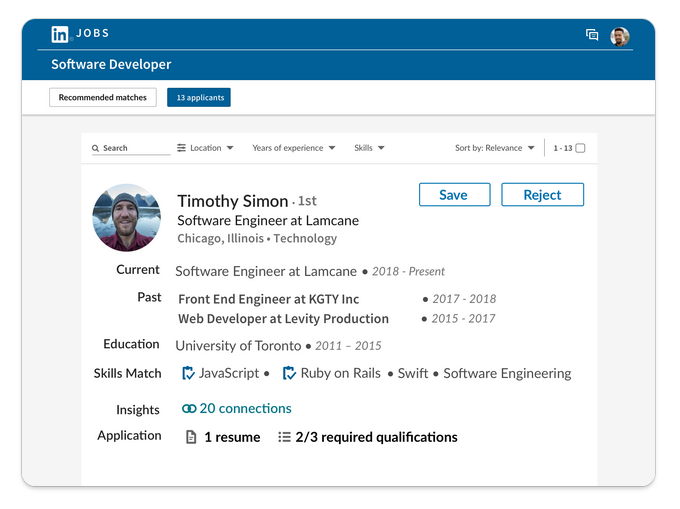Select the 13 applicants tab
The image size is (680, 509).
(x=199, y=98)
